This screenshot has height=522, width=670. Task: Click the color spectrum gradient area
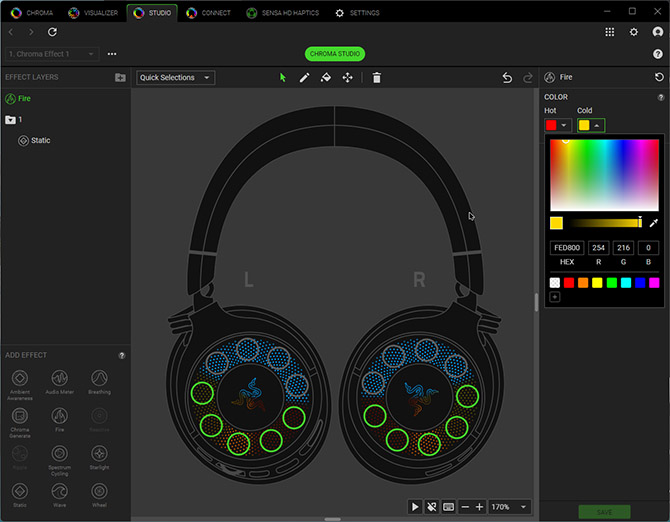(604, 175)
